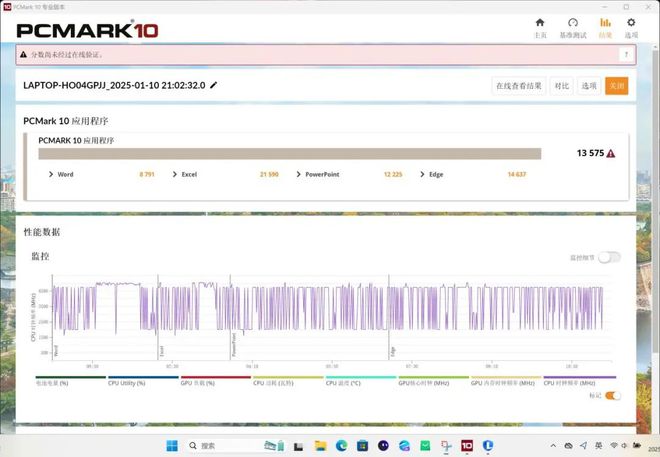Image resolution: width=660 pixels, height=457 pixels.
Task: Open the green app icon on the taskbar
Action: (x=425, y=446)
